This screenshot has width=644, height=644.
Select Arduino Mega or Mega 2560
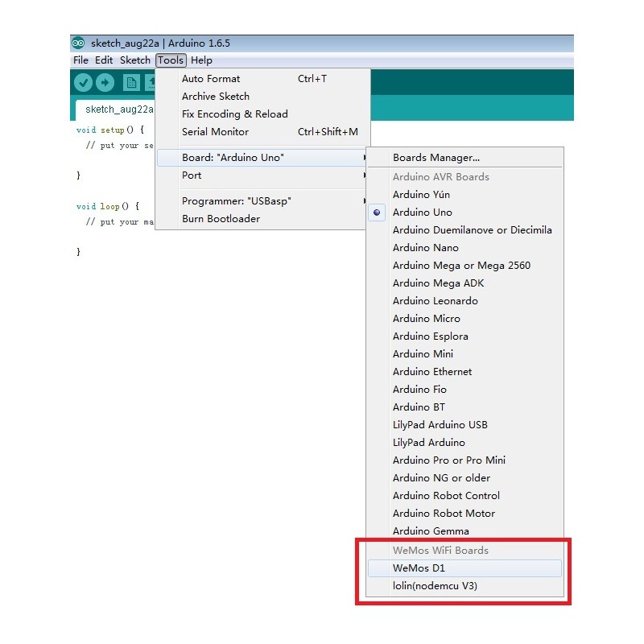[464, 266]
